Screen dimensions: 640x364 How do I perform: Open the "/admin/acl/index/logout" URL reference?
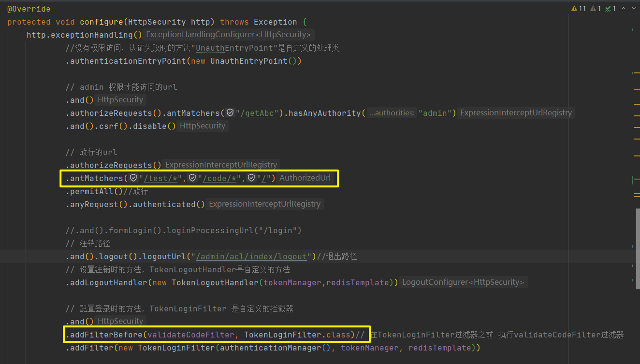tap(251, 256)
